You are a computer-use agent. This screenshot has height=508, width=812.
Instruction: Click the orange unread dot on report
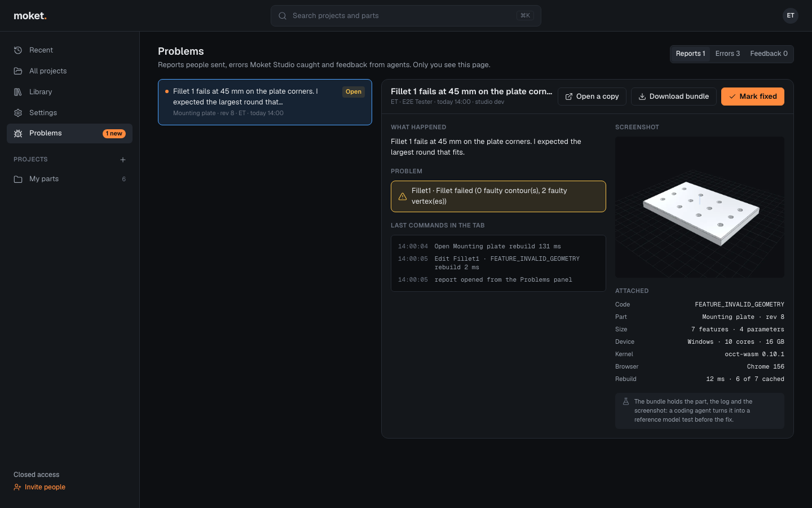167,91
